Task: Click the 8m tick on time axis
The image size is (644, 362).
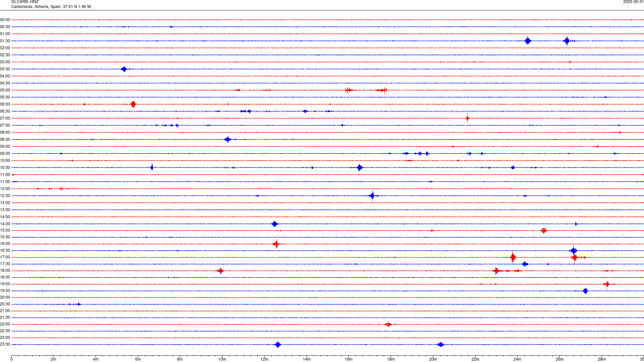Action: pos(180,359)
